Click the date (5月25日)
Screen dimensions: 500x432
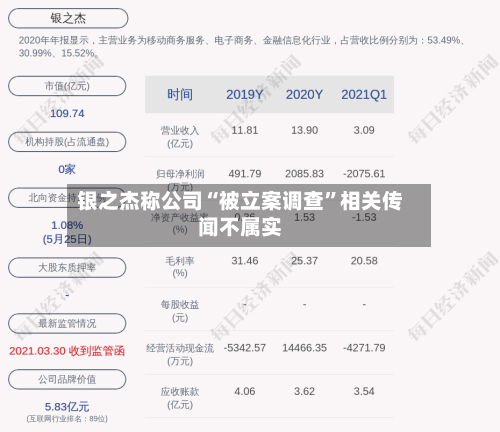pyautogui.click(x=67, y=239)
